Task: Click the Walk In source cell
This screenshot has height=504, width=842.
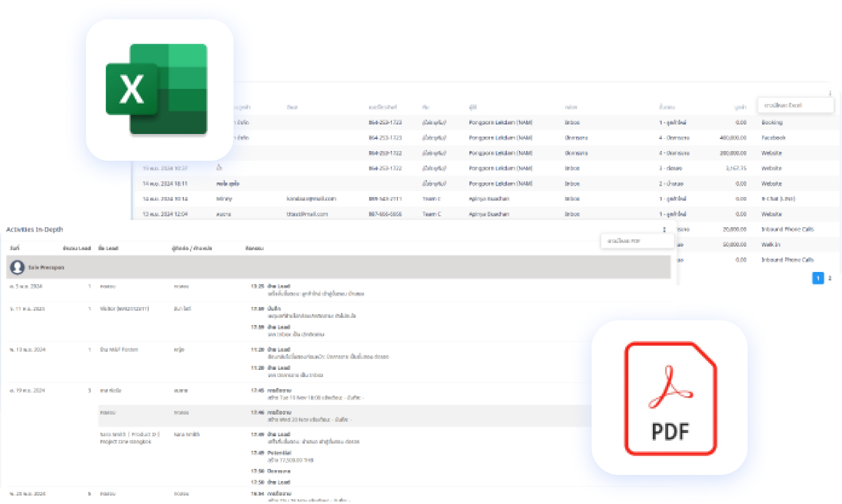Action: click(x=770, y=244)
